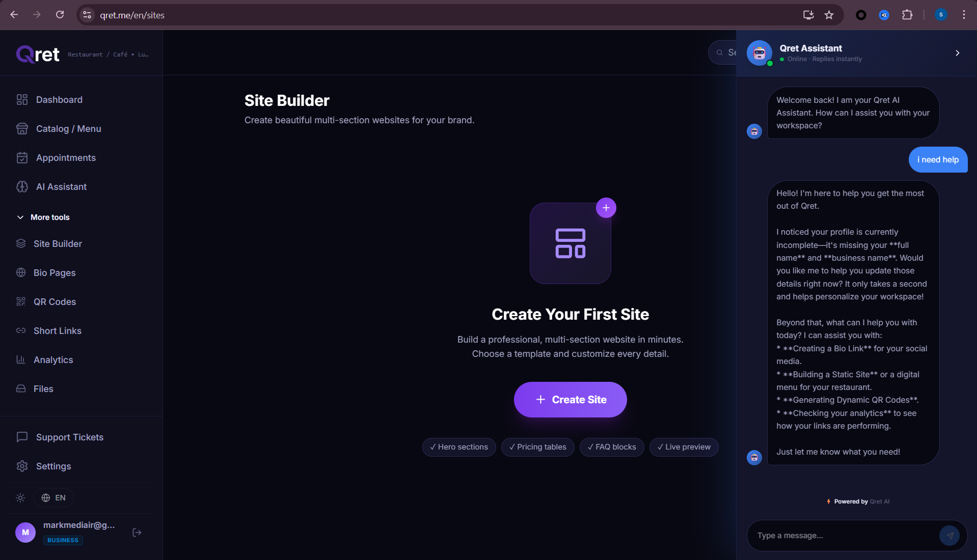Go forward in browser history
This screenshot has height=560, width=977.
(x=37, y=15)
